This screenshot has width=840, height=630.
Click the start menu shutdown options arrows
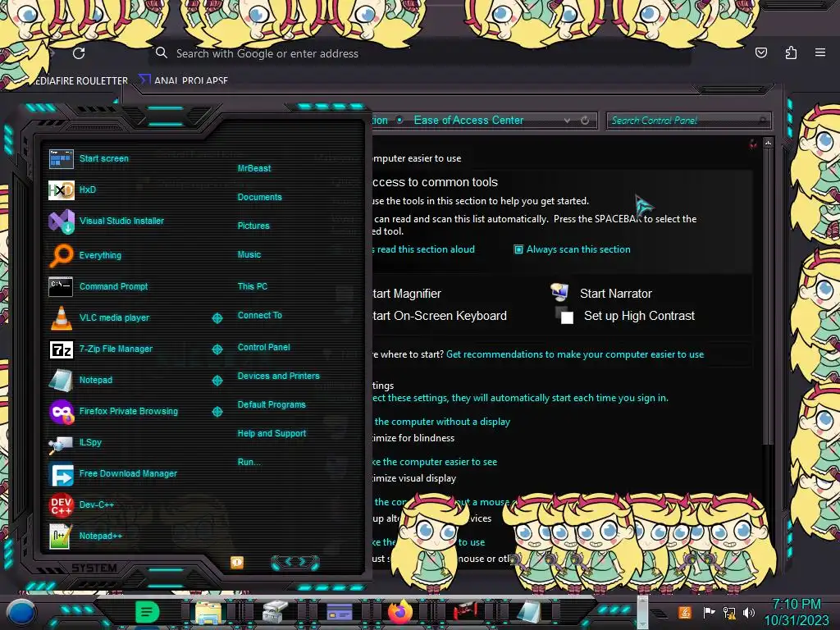295,562
